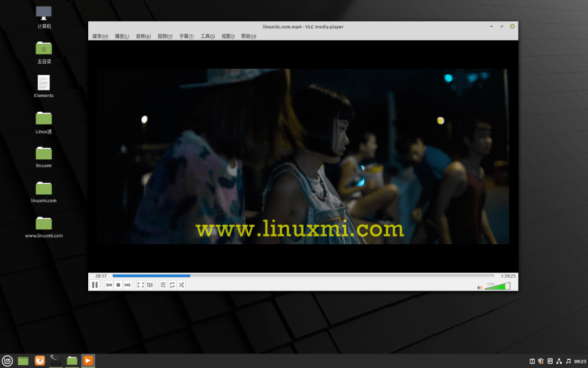Screen dimensions: 588x368
Task: Show the VLC playlist view
Action: coord(163,285)
